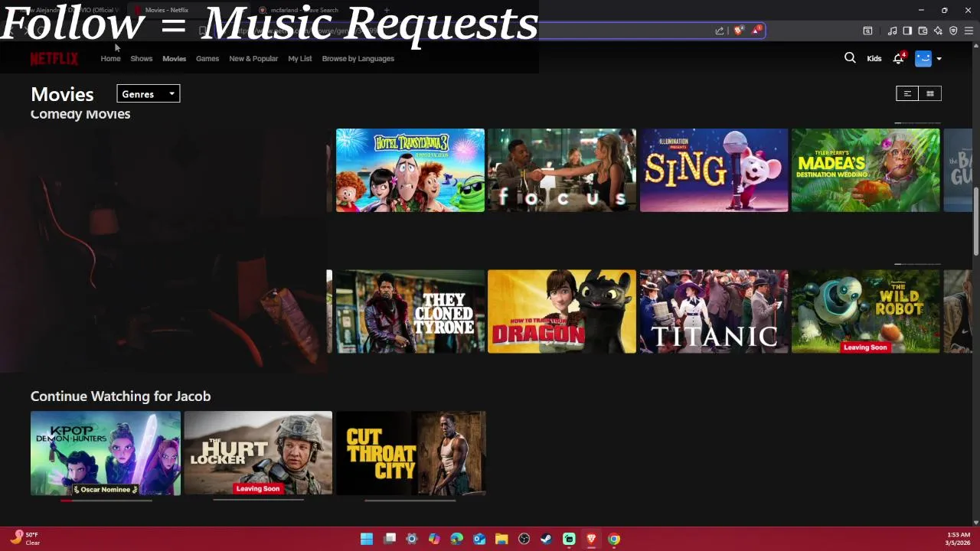Screen dimensions: 980x551
Task: Click The Hurt Locker progress bar
Action: click(258, 500)
